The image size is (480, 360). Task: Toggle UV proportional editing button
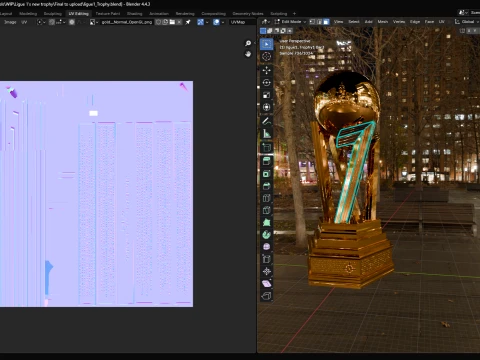click(72, 22)
